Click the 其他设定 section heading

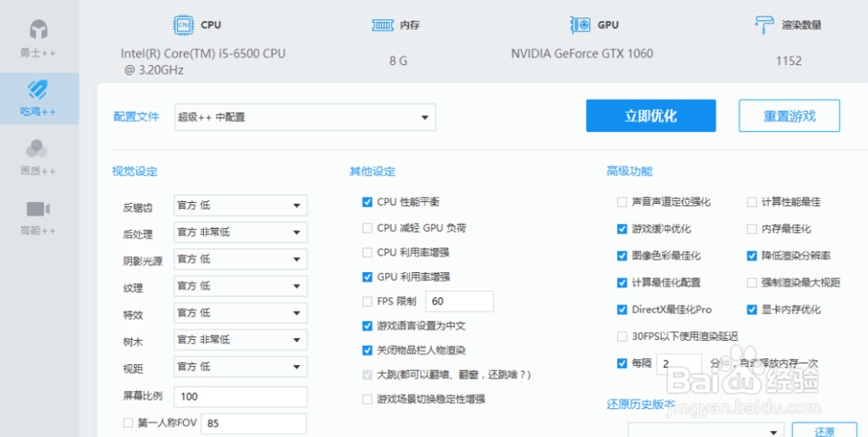tap(372, 172)
